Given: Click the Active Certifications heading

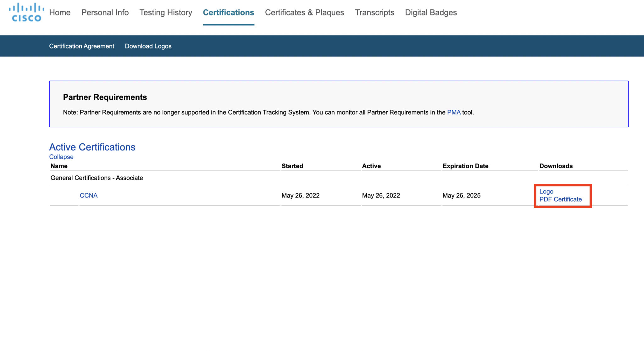Looking at the screenshot, I should click(92, 147).
